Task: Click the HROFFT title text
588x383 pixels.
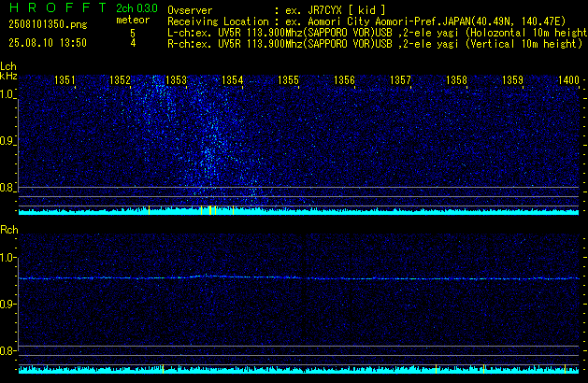Action: point(59,7)
